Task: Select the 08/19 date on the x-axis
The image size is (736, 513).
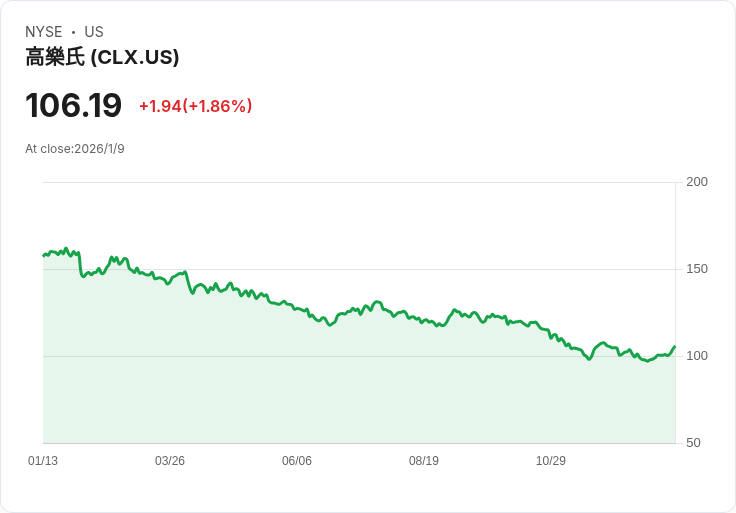Action: coord(424,461)
